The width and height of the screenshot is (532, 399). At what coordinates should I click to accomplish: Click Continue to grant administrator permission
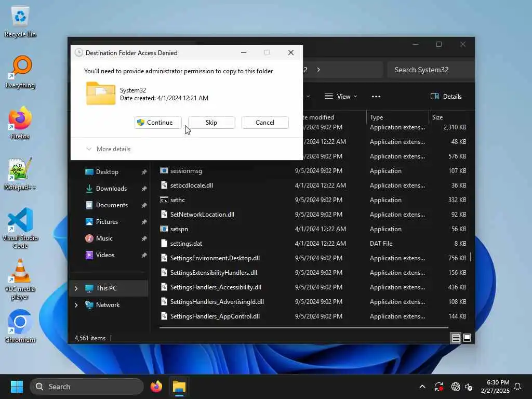click(158, 123)
